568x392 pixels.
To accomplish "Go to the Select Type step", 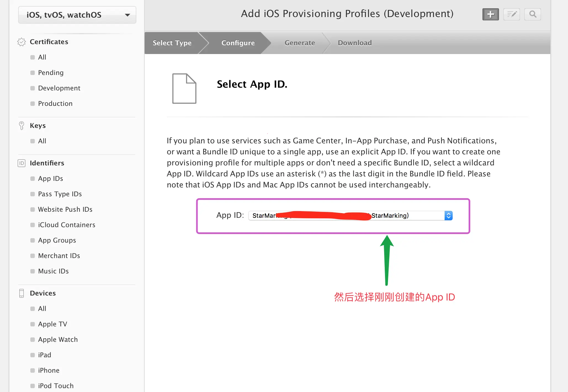I will 172,43.
